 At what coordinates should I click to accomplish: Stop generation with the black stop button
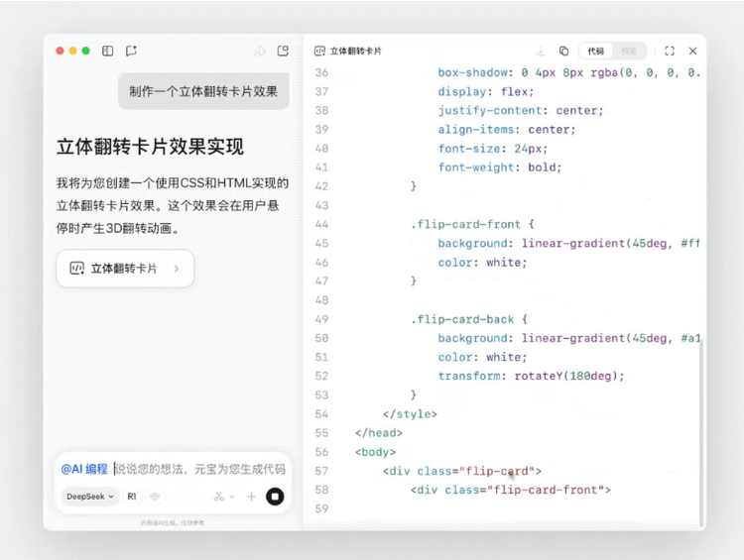[x=275, y=497]
